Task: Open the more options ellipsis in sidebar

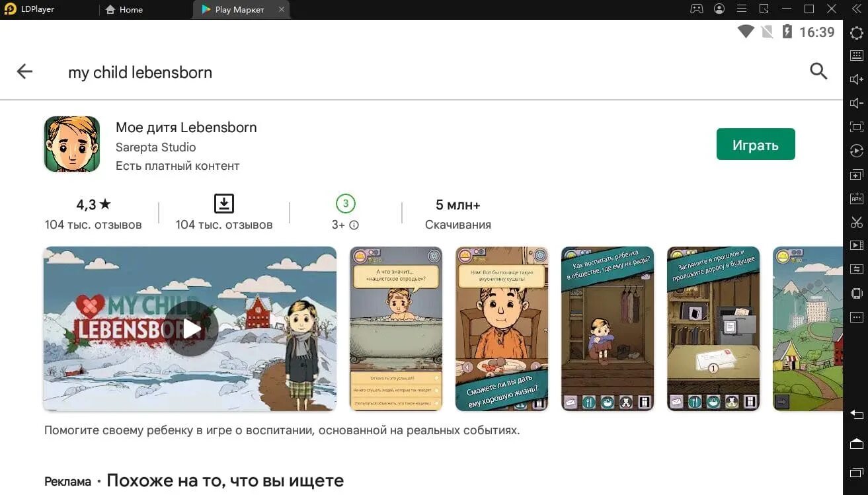Action: click(x=856, y=317)
